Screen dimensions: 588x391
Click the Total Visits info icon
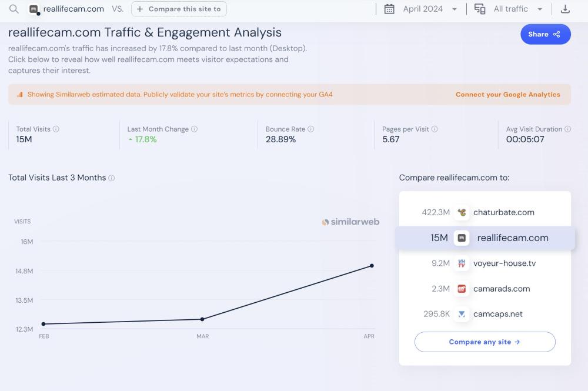[x=56, y=129]
